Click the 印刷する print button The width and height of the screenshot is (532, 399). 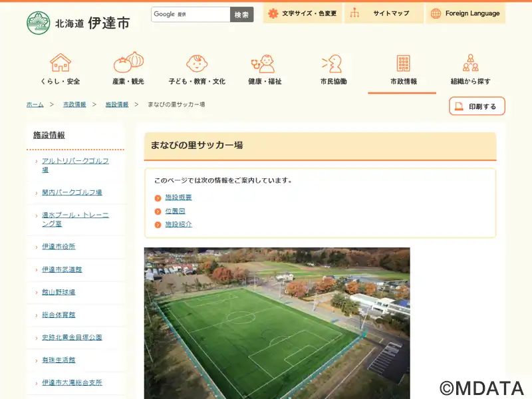477,106
